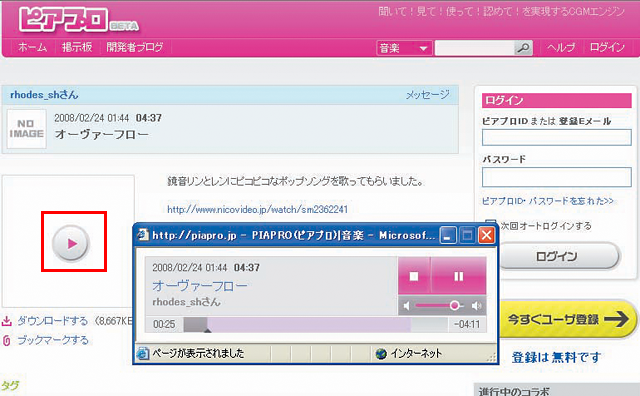
Task: Click the rhodes_shさん name in the popup player
Action: (186, 302)
